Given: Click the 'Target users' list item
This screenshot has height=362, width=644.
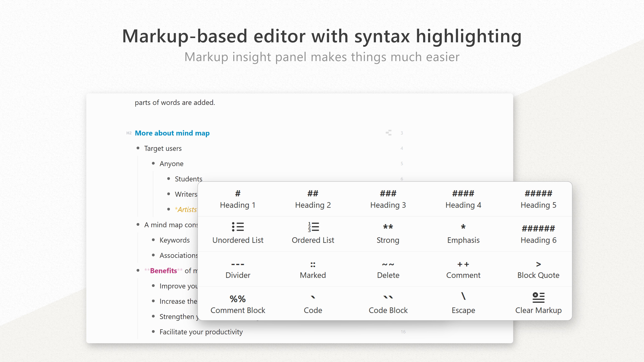Looking at the screenshot, I should [x=163, y=148].
